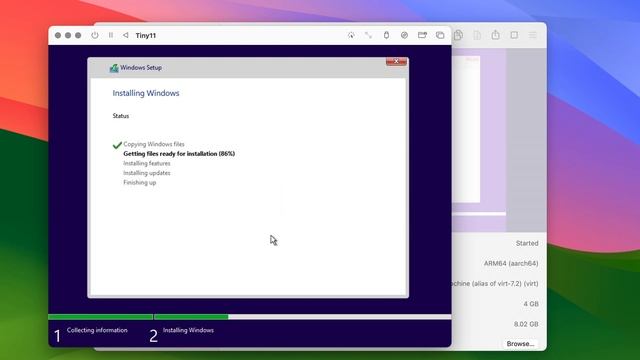Click the Browse... button in UTM window
The width and height of the screenshot is (640, 360).
pyautogui.click(x=520, y=344)
